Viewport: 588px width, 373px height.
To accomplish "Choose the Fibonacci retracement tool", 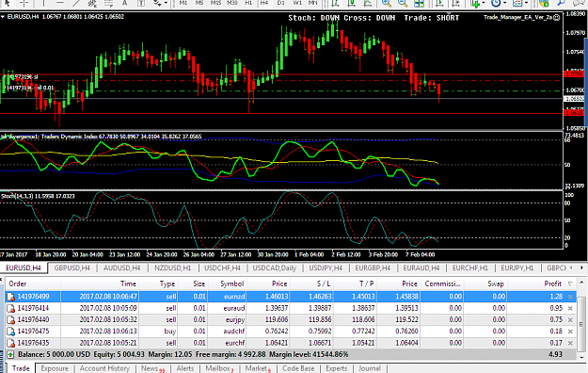I will (109, 3).
